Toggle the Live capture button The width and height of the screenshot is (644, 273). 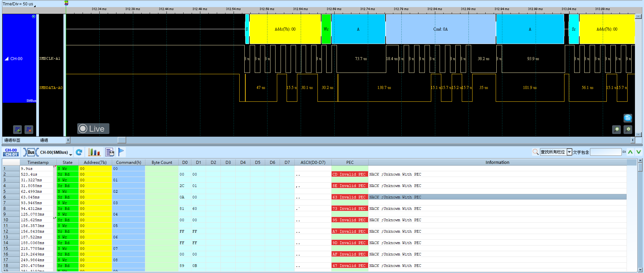pyautogui.click(x=93, y=129)
